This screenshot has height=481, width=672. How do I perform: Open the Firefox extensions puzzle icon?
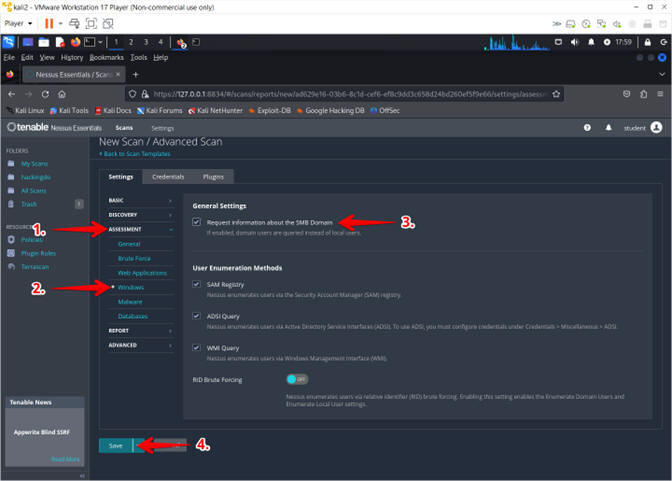(x=643, y=94)
